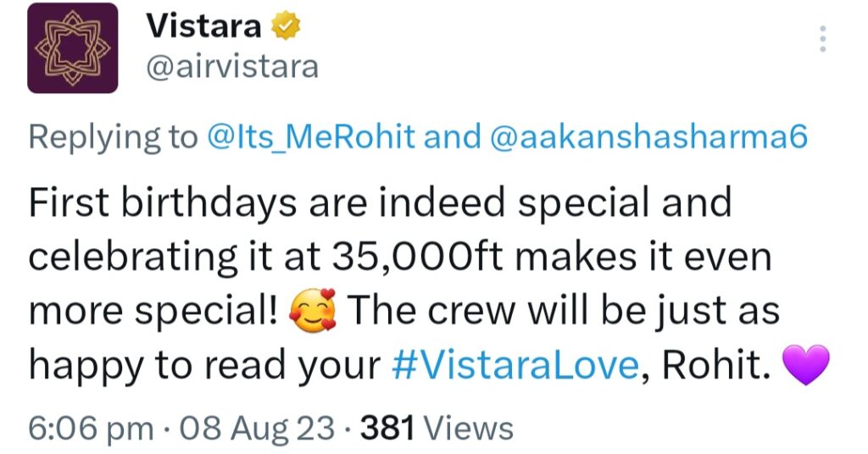Click the '35,000ft' text in tweet
Screen dimensions: 868x454
pyautogui.click(x=418, y=257)
